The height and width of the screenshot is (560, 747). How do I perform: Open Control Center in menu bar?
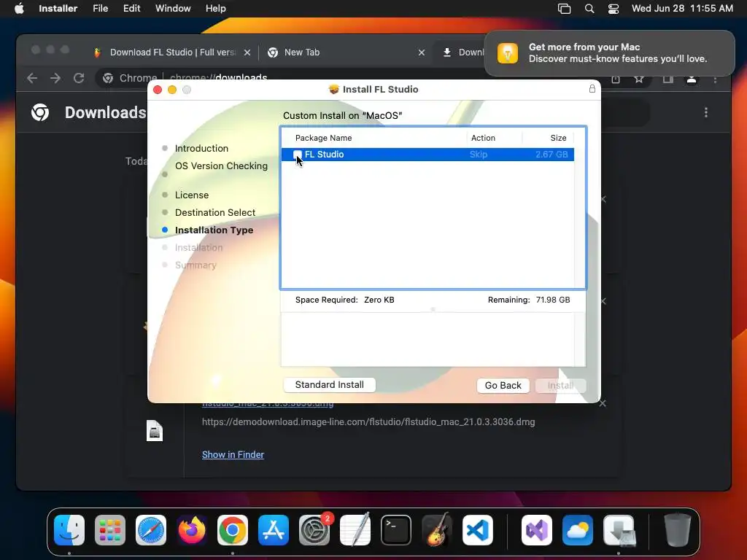click(613, 9)
